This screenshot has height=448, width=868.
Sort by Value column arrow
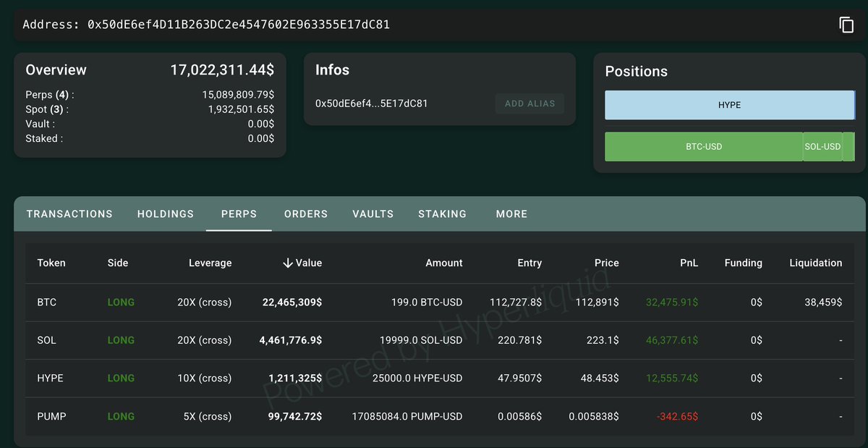point(288,263)
